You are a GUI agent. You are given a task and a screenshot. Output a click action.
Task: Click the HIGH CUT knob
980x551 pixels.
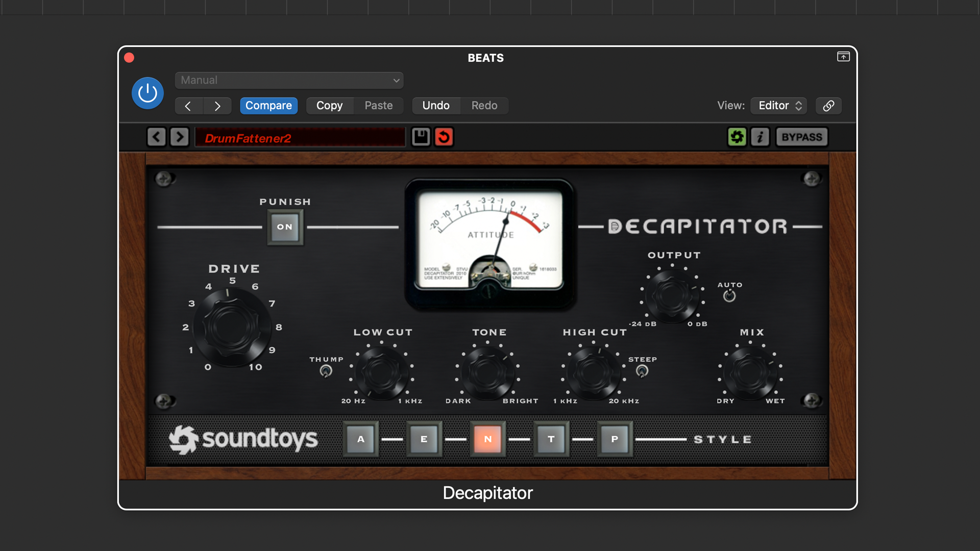593,373
